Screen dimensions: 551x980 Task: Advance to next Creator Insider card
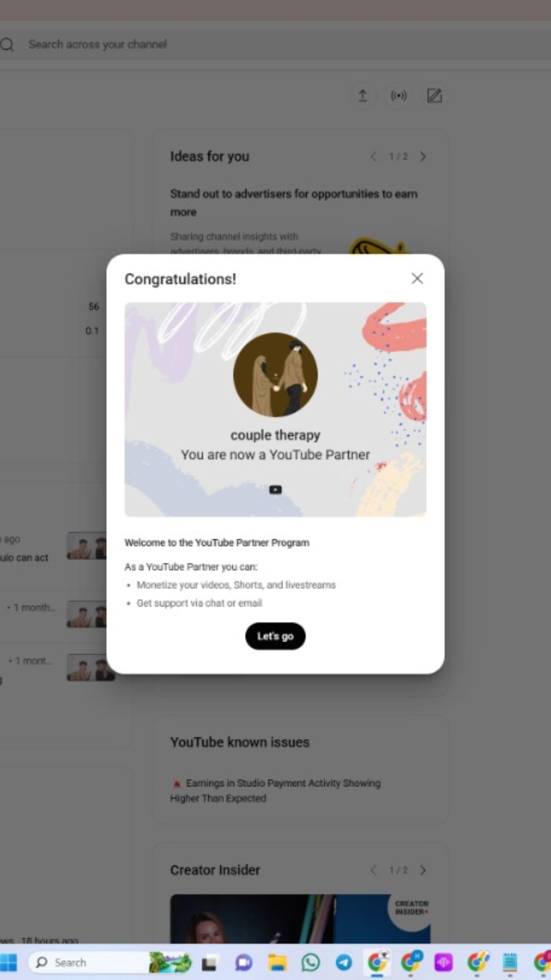tap(422, 870)
